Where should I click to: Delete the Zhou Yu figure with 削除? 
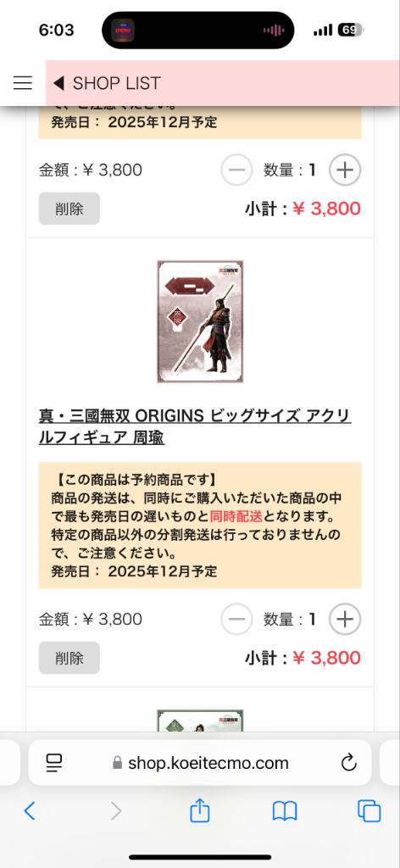pos(69,658)
